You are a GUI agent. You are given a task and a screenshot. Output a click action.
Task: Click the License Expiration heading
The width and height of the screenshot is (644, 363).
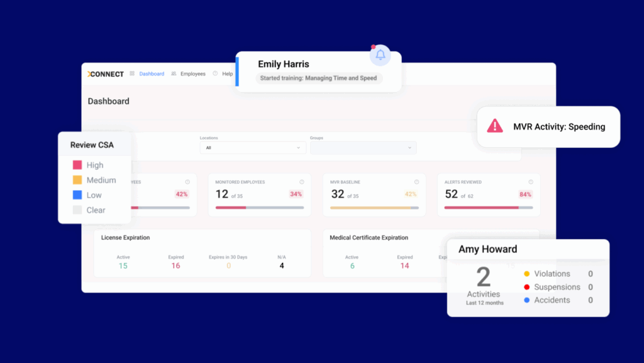[x=125, y=238]
